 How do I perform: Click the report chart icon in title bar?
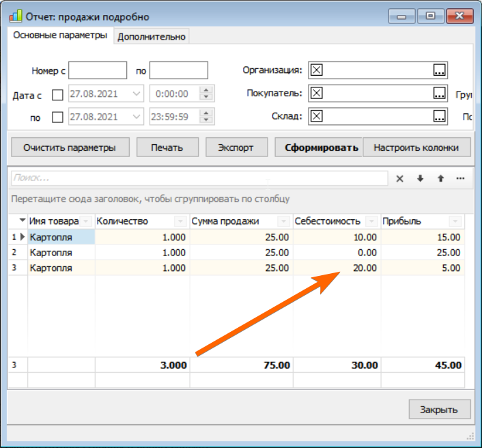(16, 16)
